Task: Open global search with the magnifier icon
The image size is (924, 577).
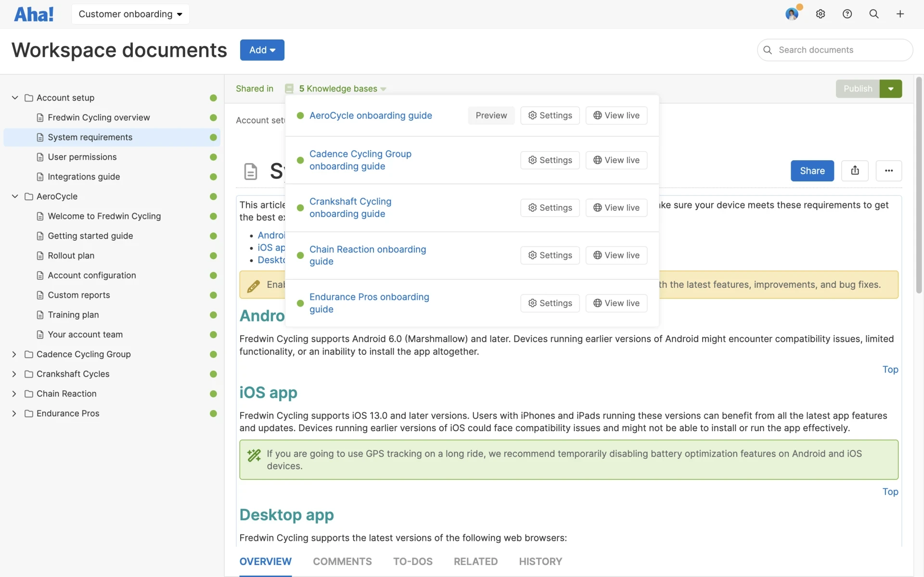Action: pos(873,14)
